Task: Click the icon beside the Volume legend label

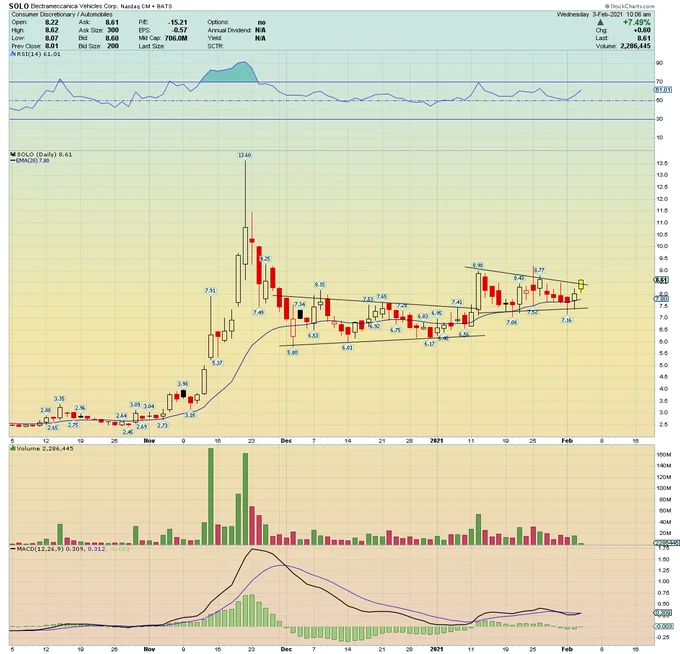Action: (x=13, y=449)
